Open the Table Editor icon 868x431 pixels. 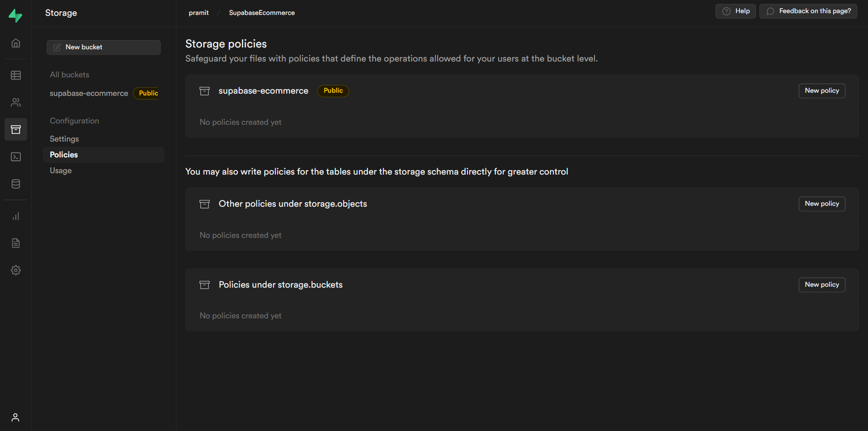click(16, 75)
